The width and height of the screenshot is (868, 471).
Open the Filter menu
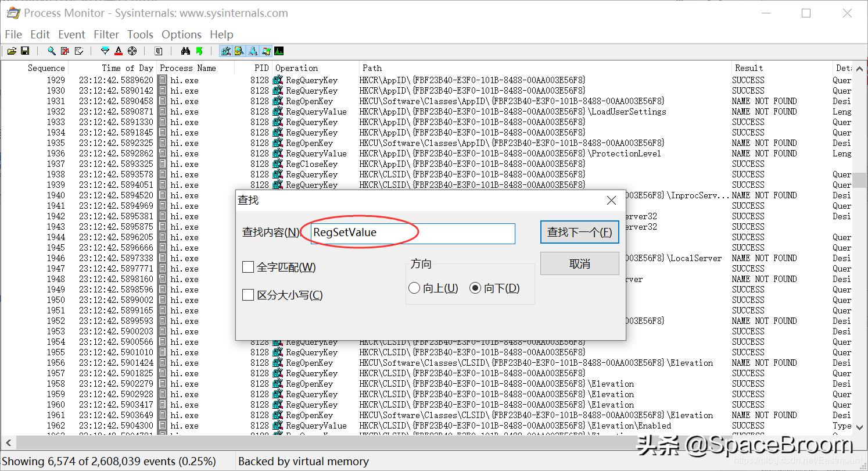106,34
